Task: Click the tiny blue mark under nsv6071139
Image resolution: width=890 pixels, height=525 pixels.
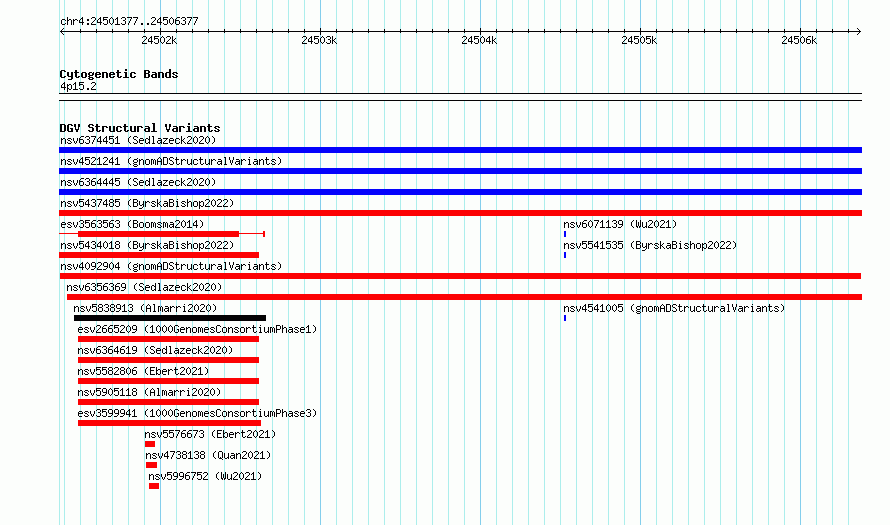Action: [x=565, y=234]
